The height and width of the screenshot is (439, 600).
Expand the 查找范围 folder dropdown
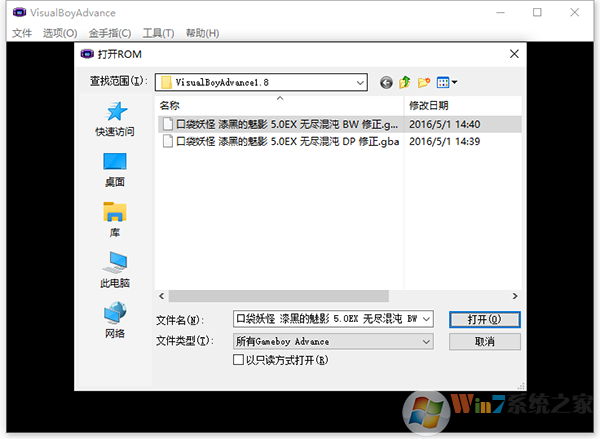[x=360, y=82]
